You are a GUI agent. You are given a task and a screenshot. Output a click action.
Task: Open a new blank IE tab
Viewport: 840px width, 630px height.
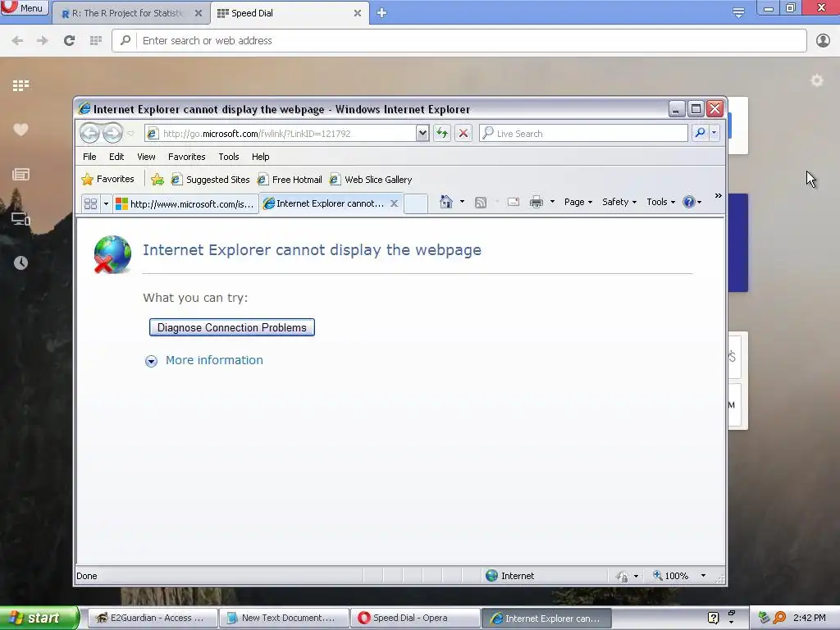(416, 203)
